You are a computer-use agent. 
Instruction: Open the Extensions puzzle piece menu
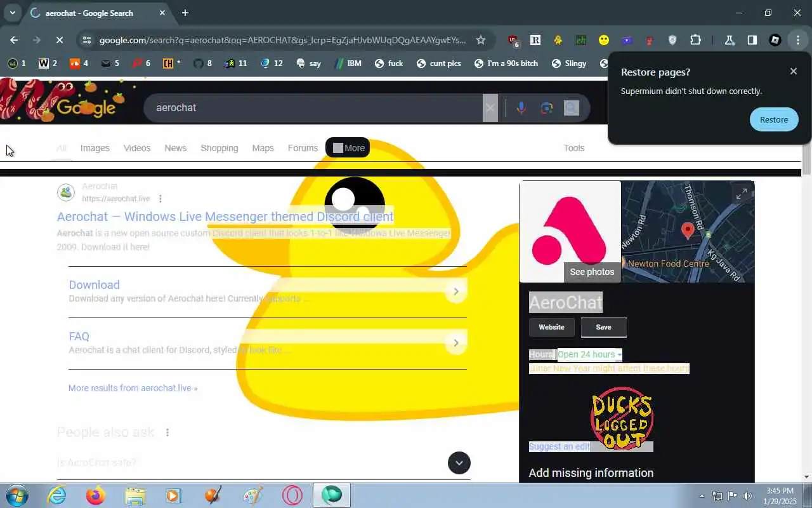(695, 40)
